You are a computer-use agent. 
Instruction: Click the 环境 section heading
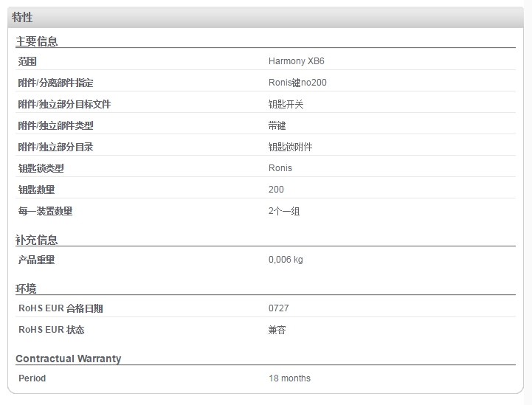pyautogui.click(x=26, y=288)
